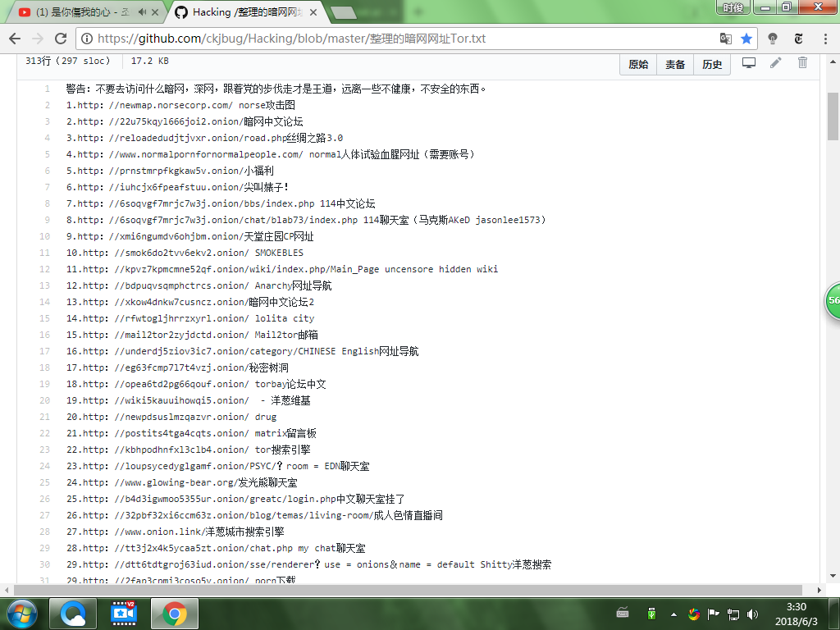Open the Chrome taskbar icon
The image size is (840, 630).
pyautogui.click(x=175, y=614)
